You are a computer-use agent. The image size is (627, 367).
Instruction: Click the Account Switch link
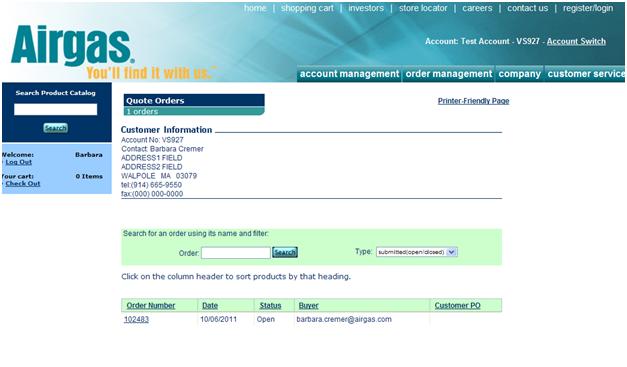click(576, 42)
